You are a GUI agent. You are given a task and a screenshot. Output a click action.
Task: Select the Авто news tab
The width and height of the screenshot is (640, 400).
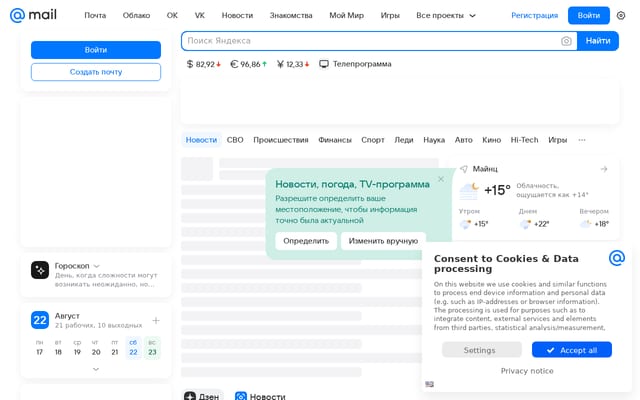464,140
